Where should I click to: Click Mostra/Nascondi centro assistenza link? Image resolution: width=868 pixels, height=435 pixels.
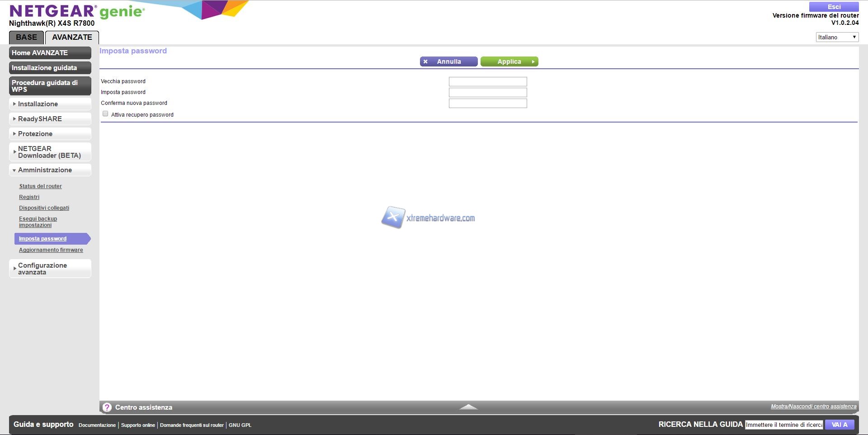click(813, 407)
